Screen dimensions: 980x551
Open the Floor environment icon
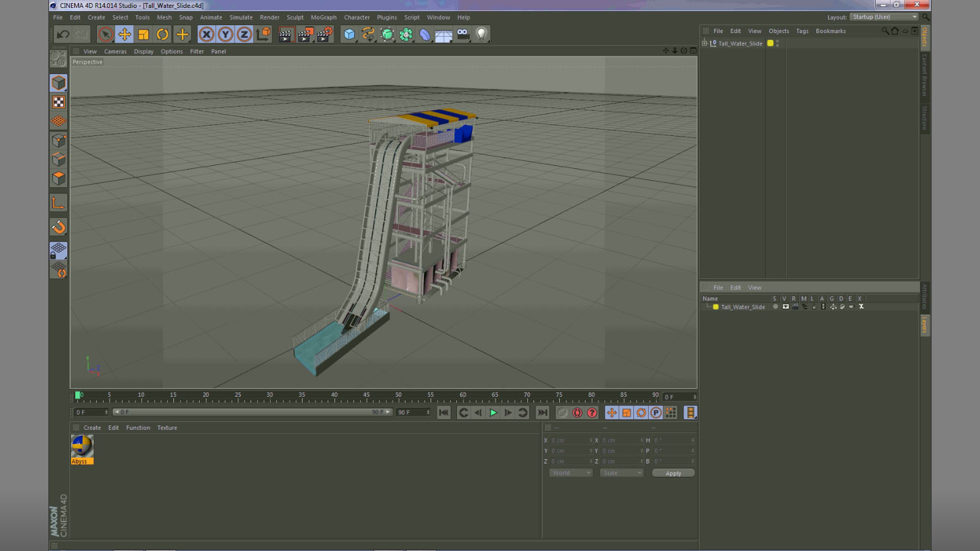click(x=444, y=34)
